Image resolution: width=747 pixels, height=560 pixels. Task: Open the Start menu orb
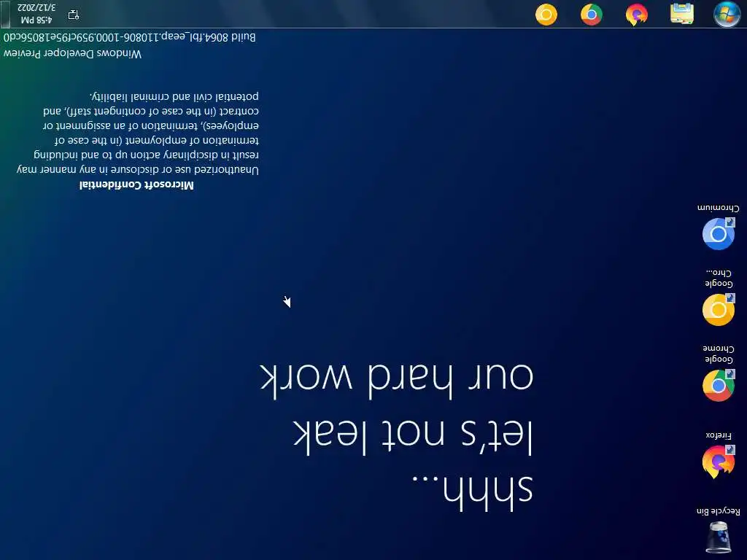tap(727, 15)
